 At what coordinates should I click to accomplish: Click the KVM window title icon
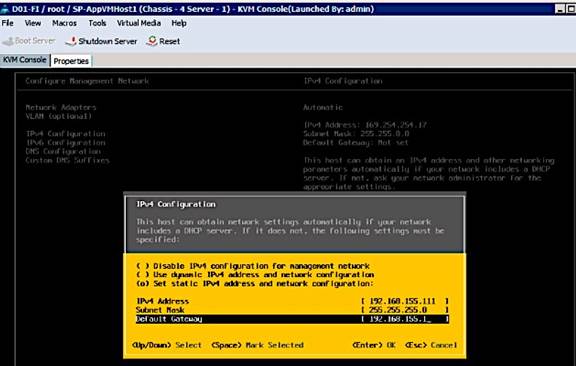pos(4,9)
